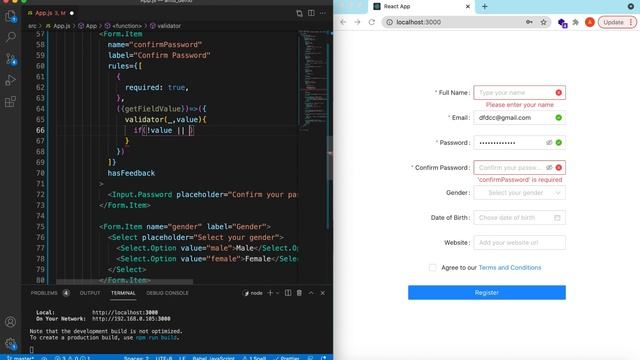Screen dimensions: 640x360
Task: Check the Agree to Terms checkbox
Action: [433, 268]
